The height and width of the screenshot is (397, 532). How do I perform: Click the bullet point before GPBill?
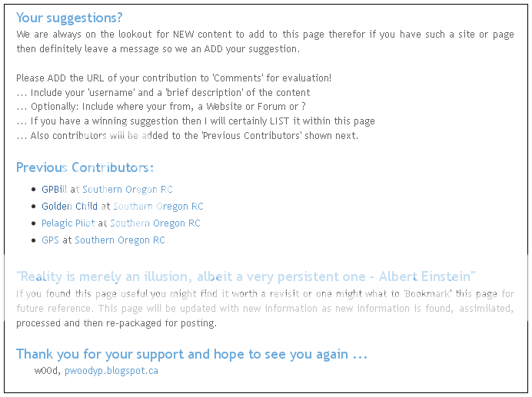click(x=33, y=190)
